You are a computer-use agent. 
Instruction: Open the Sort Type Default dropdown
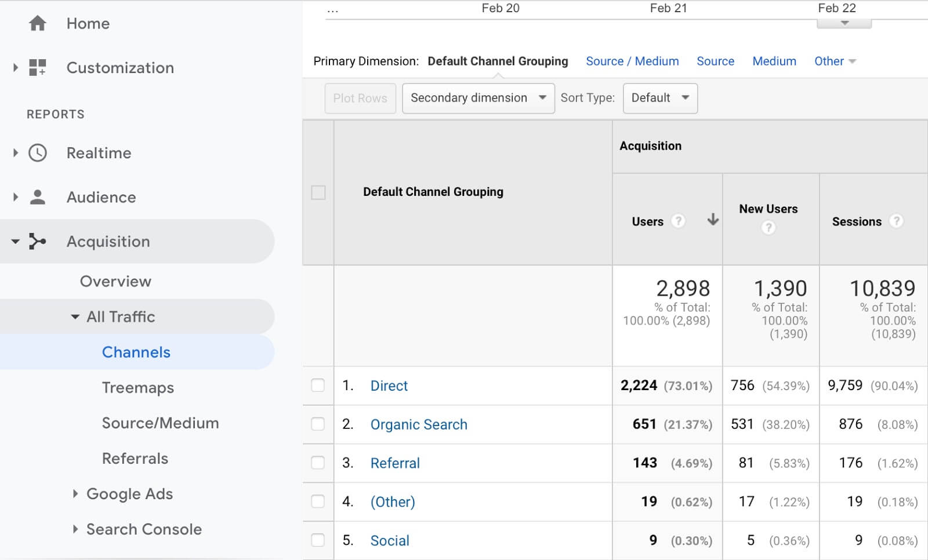pos(659,98)
